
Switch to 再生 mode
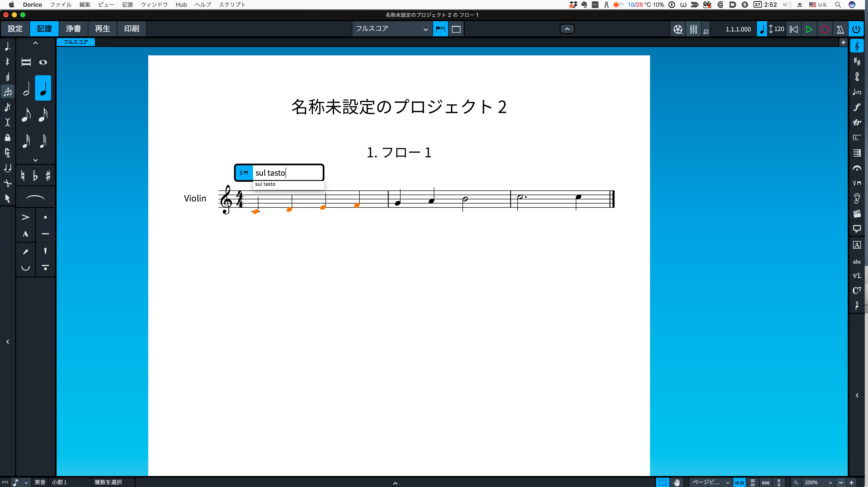pos(102,29)
